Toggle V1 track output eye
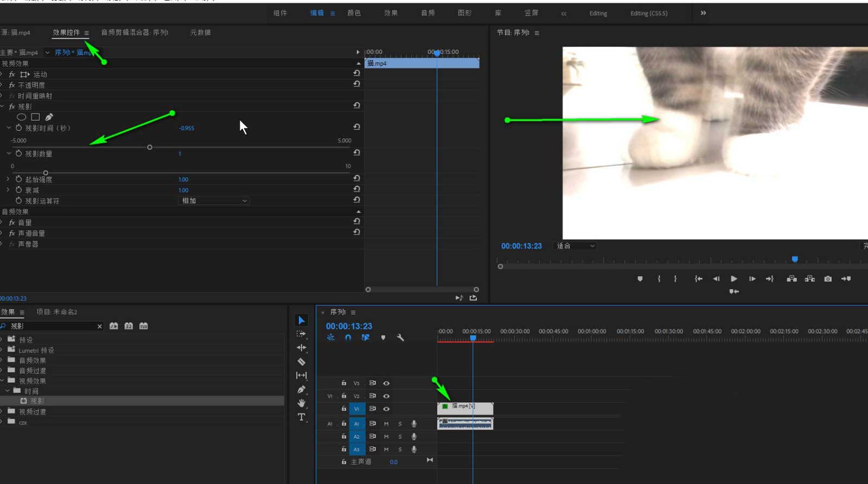The image size is (868, 484). pos(386,409)
